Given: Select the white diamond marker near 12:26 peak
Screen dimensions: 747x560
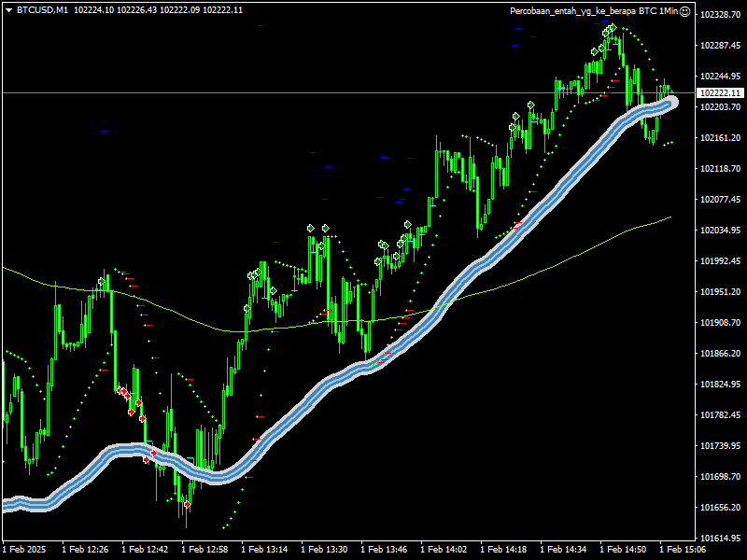Looking at the screenshot, I should [102, 281].
